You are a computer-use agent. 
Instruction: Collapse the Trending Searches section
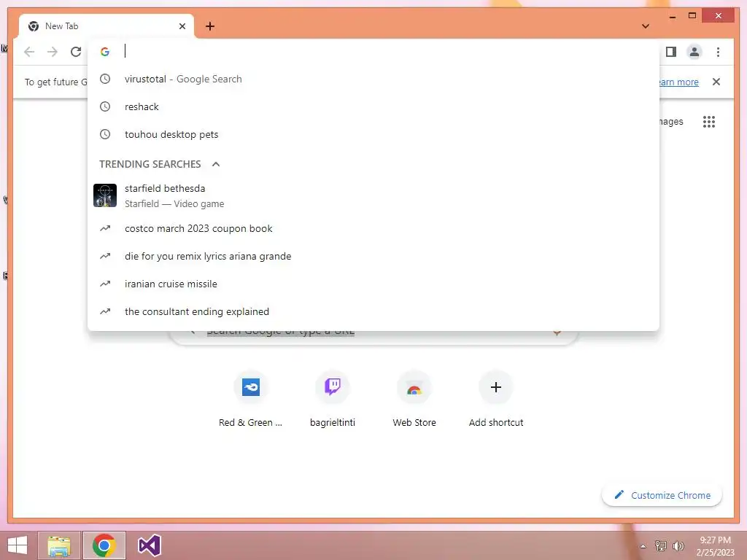click(216, 164)
